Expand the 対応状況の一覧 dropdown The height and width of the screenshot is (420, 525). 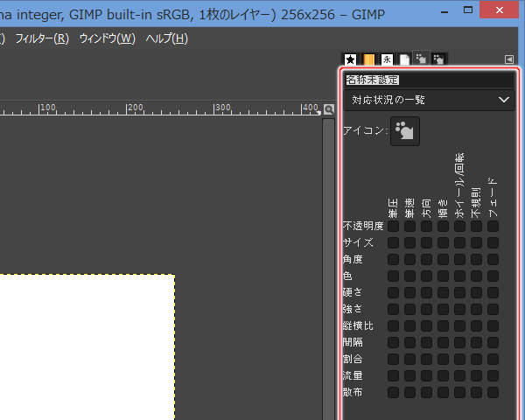[x=430, y=100]
